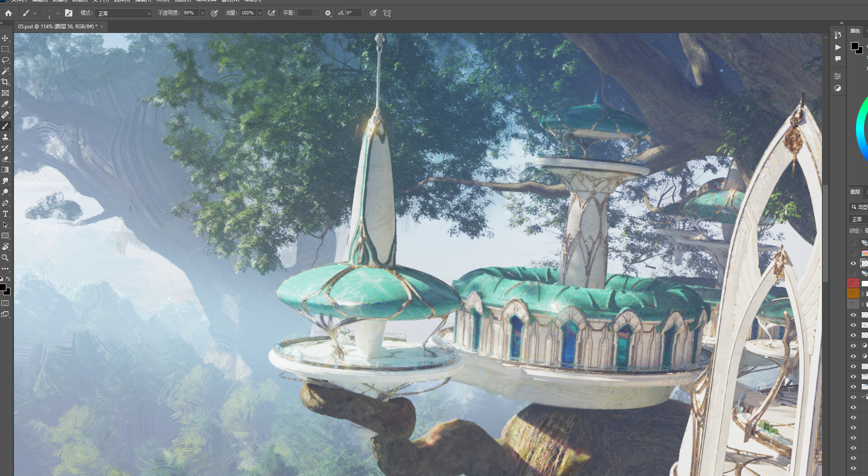
Task: Select the Pen tool
Action: 5,203
